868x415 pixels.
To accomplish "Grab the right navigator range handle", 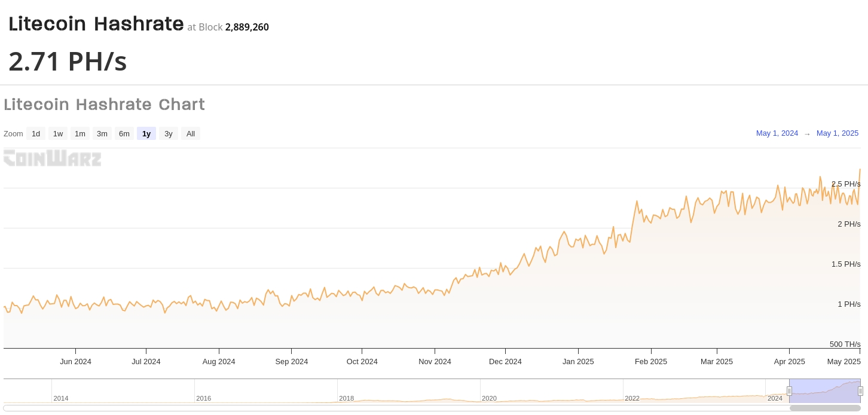I will pos(860,391).
